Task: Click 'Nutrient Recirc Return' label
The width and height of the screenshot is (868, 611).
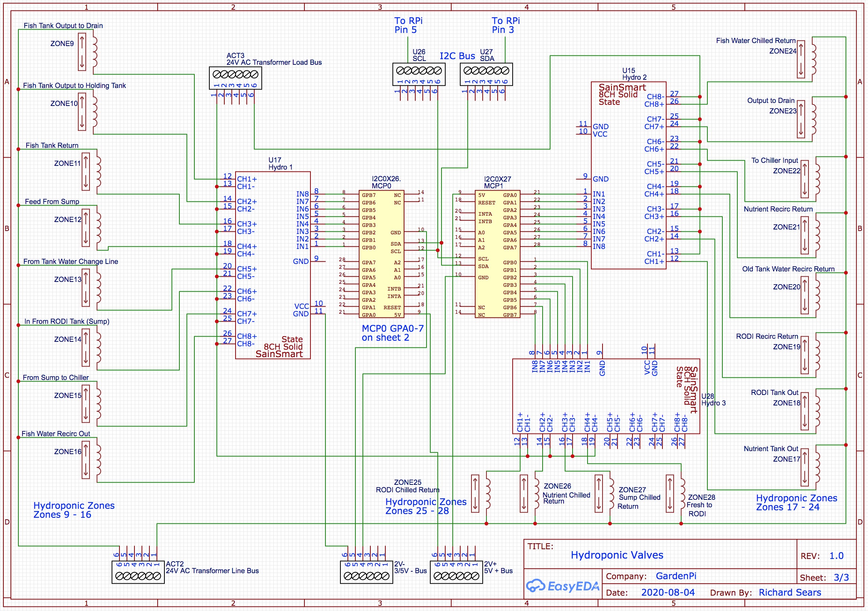Action: pyautogui.click(x=779, y=209)
